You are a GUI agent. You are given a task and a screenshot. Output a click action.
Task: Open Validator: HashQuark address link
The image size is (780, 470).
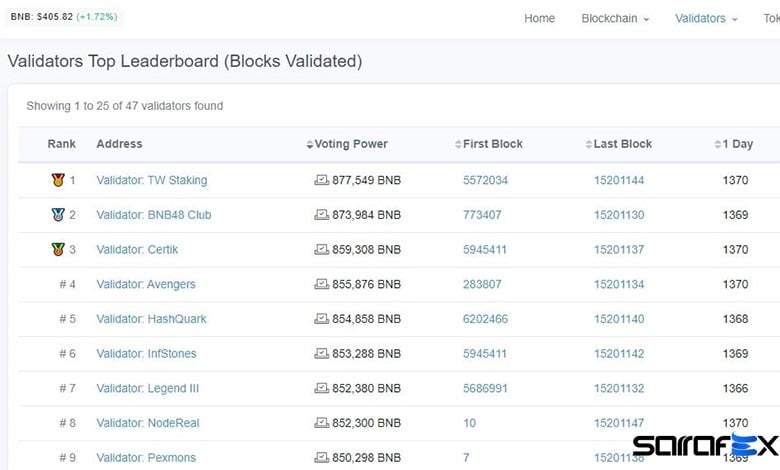point(151,319)
